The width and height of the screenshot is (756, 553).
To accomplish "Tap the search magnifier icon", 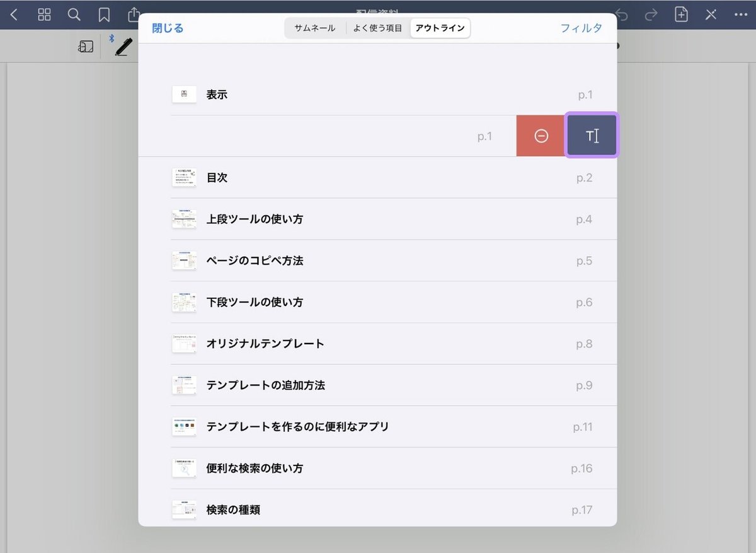I will point(74,15).
